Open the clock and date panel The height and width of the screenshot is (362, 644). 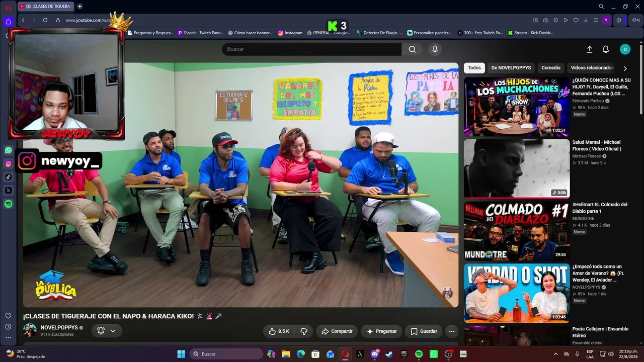point(628,354)
